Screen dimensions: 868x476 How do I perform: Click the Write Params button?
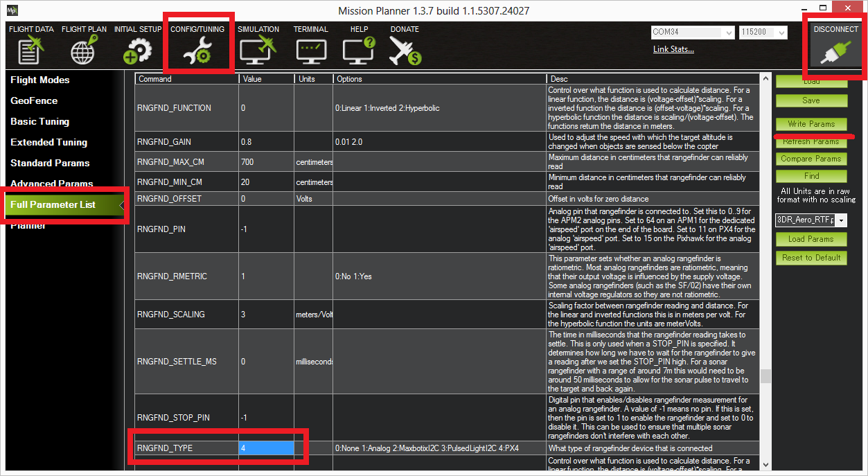[x=811, y=124]
